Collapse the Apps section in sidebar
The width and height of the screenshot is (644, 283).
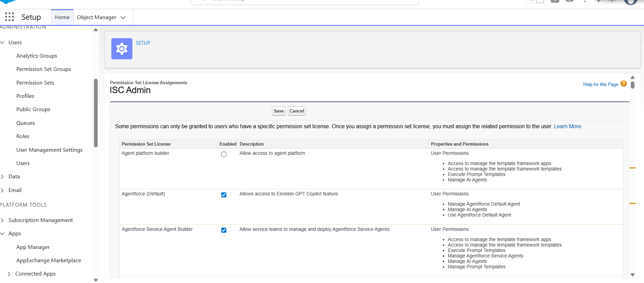click(x=3, y=234)
